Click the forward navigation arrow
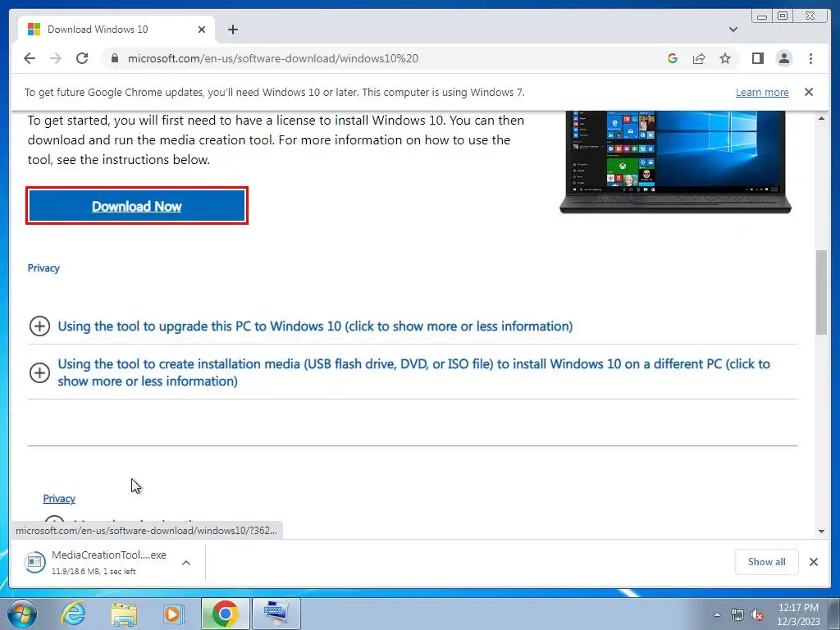The height and width of the screenshot is (630, 840). (56, 58)
